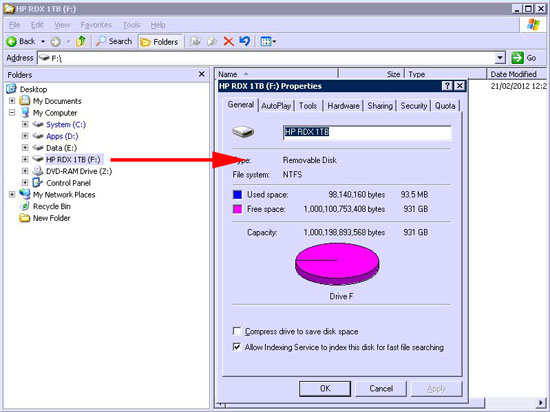Click the Copy To toolbar icon
Viewport: 550px width, 412px height.
click(212, 42)
